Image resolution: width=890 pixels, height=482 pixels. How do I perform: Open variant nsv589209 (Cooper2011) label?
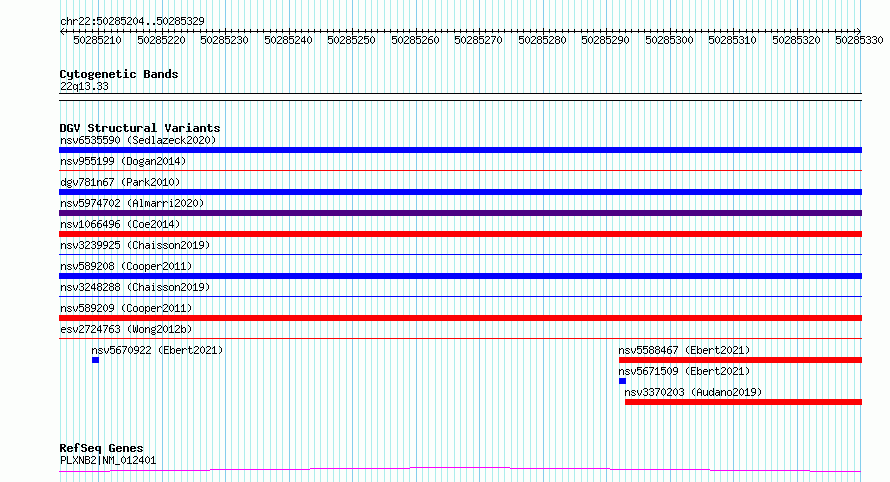click(126, 308)
